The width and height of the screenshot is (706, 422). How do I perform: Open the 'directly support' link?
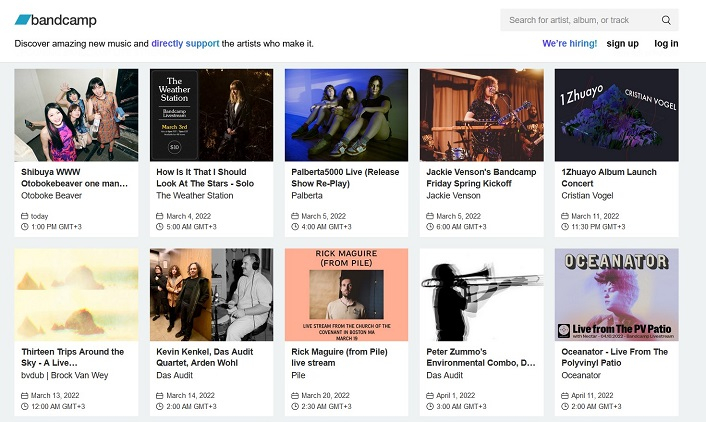185,44
